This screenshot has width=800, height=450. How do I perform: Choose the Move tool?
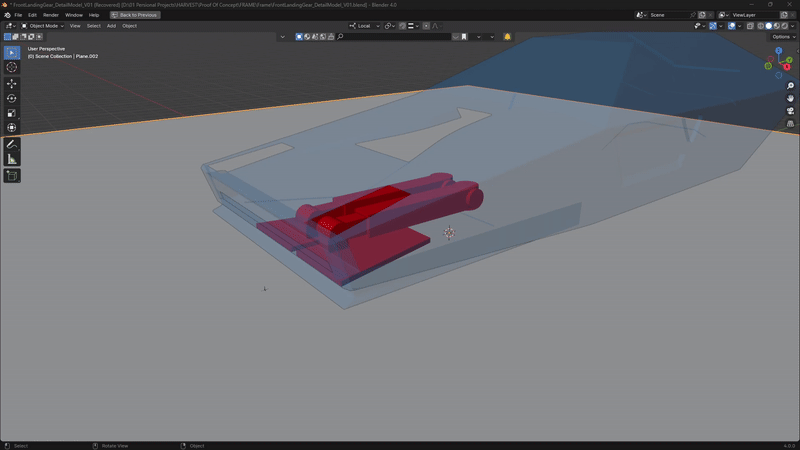12,83
